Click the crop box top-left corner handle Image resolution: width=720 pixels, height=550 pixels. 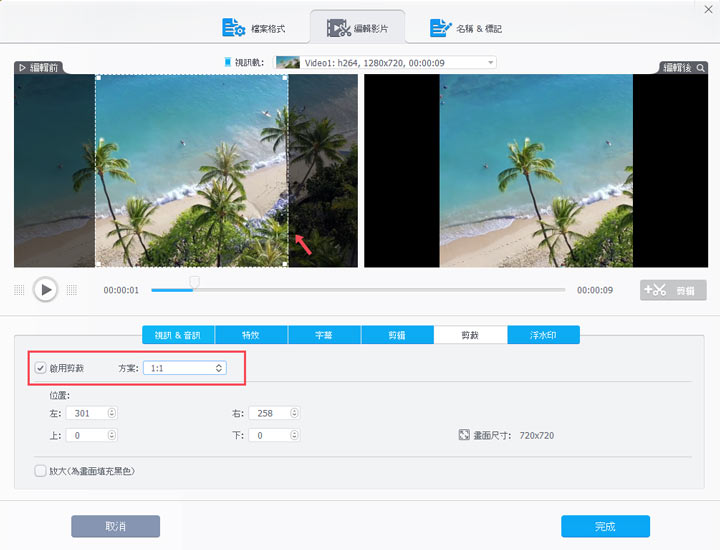coord(98,78)
